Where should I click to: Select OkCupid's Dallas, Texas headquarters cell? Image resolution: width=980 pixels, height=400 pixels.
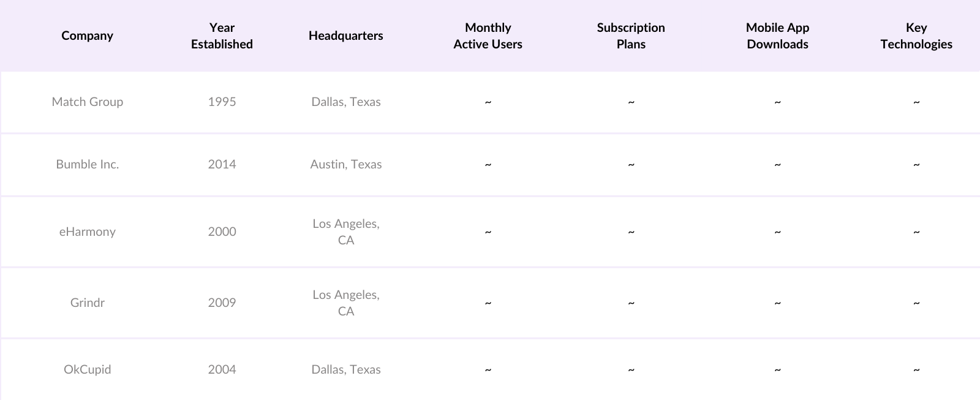pos(345,369)
